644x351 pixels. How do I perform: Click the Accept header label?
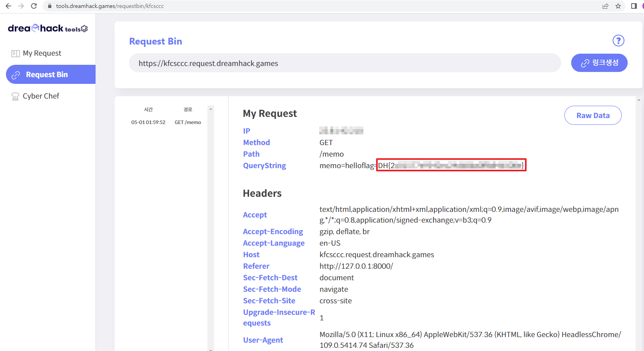(255, 215)
